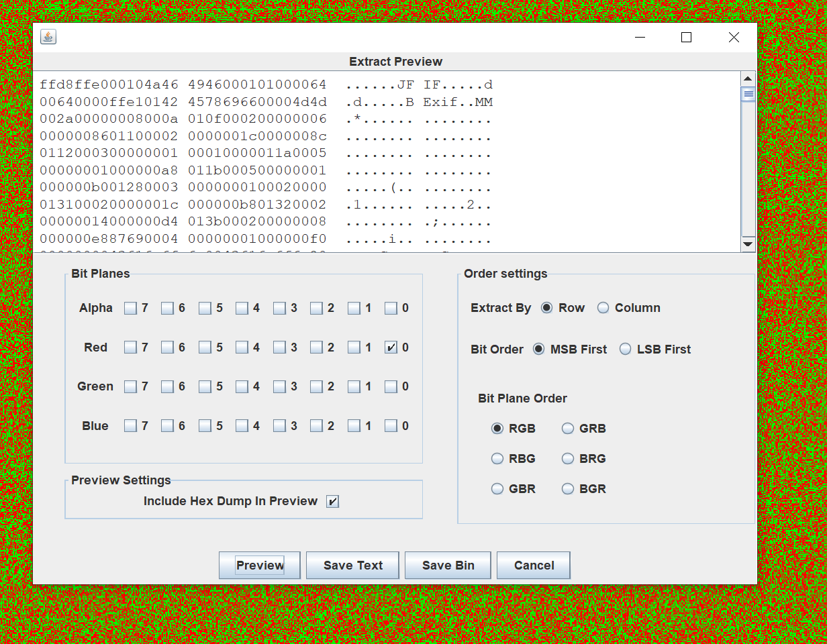Select RBG bit plane order
The image size is (827, 644).
[x=497, y=459]
